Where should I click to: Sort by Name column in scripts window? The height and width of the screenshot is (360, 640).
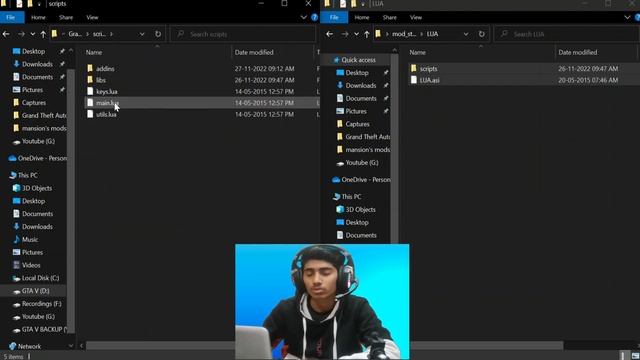[94, 52]
